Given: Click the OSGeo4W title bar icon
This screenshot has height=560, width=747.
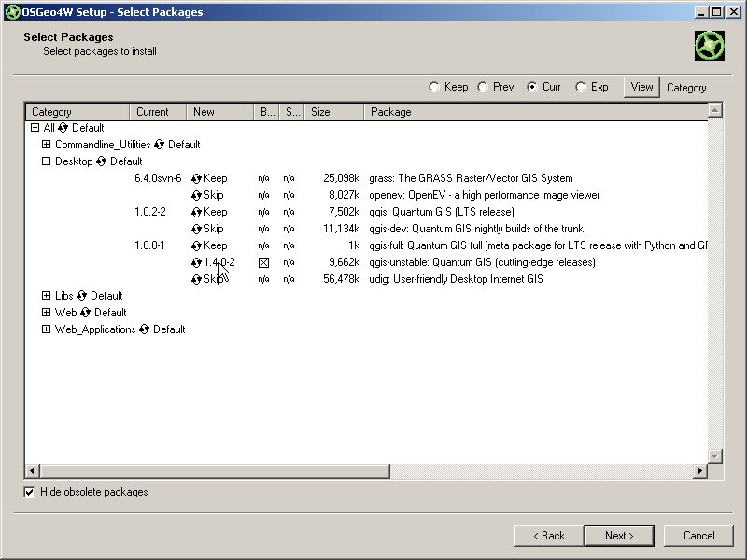Looking at the screenshot, I should click(12, 12).
